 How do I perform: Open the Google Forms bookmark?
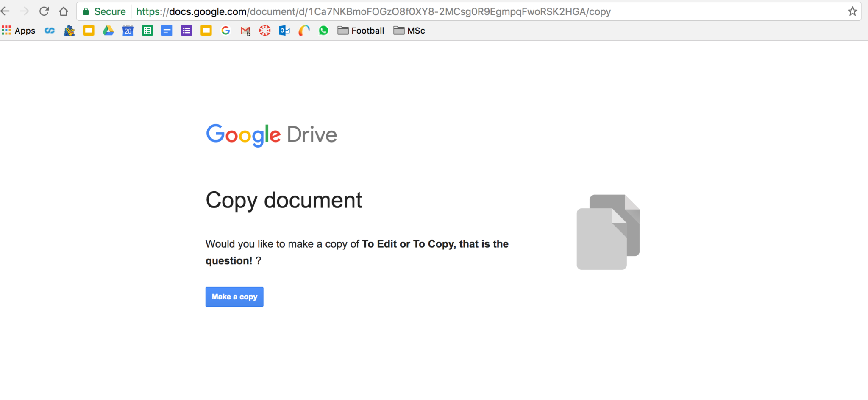pos(186,31)
